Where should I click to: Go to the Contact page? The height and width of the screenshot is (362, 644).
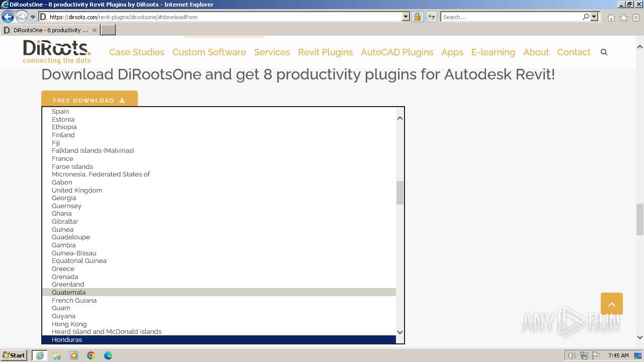(x=574, y=52)
